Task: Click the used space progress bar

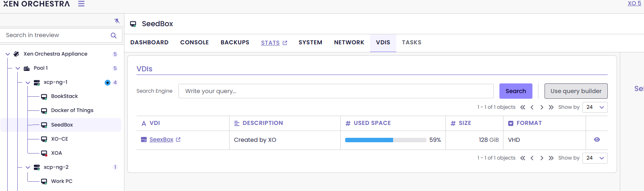Action: [x=385, y=140]
